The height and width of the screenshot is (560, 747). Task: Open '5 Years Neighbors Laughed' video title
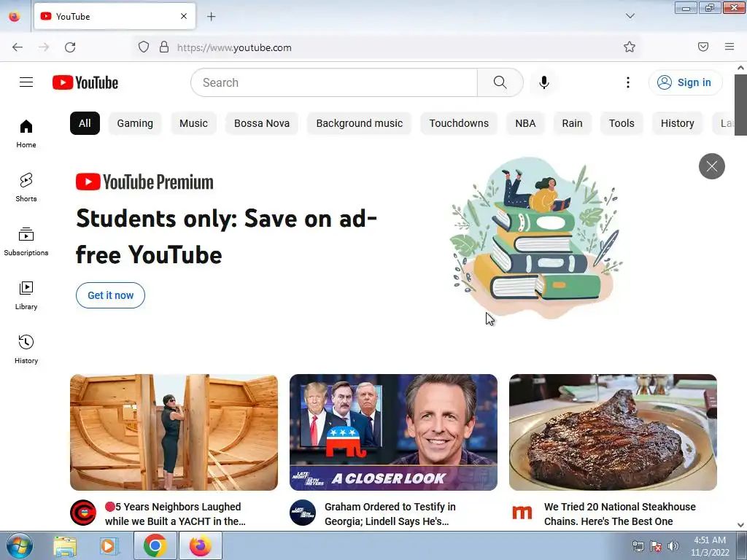(x=175, y=514)
